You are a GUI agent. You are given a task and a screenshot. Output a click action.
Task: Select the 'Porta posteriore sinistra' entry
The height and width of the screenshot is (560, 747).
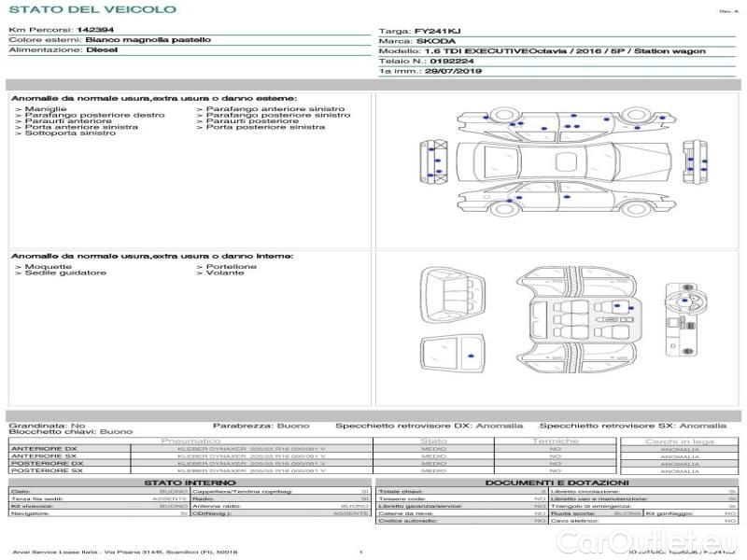pyautogui.click(x=265, y=127)
